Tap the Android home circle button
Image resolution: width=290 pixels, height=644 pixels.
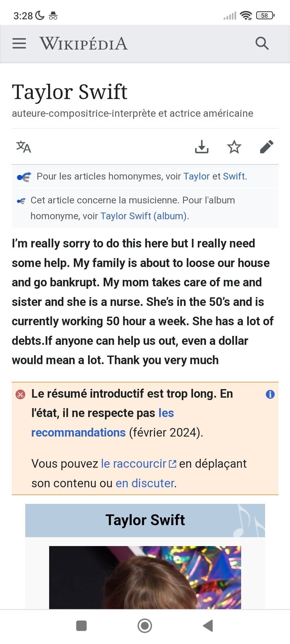point(145,626)
